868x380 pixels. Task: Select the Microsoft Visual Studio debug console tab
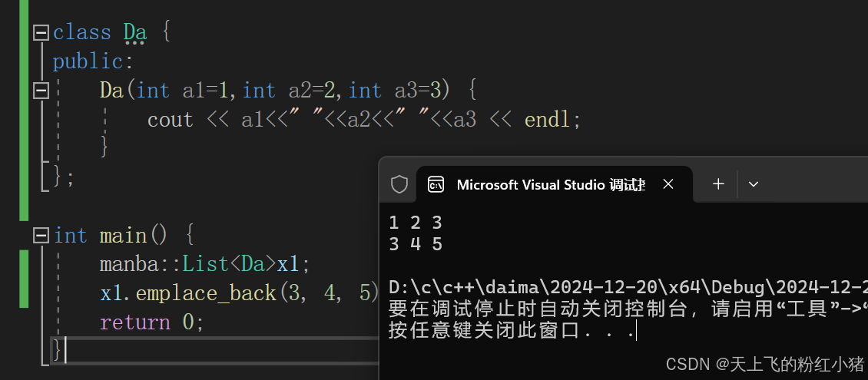point(554,184)
